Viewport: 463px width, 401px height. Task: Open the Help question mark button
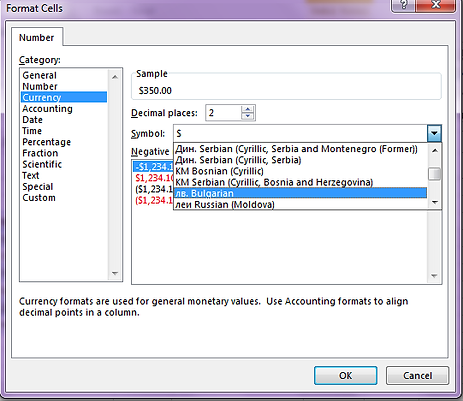404,6
